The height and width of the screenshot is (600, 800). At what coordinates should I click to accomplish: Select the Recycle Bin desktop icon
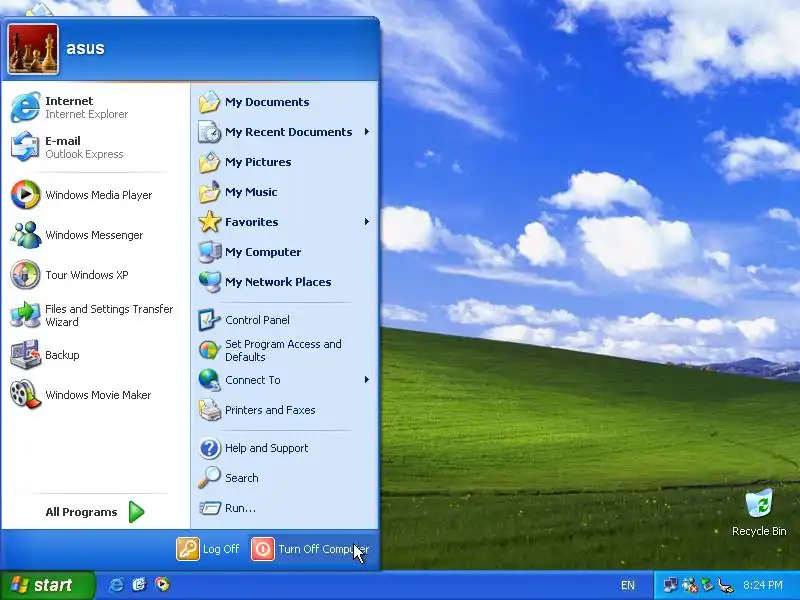(759, 513)
